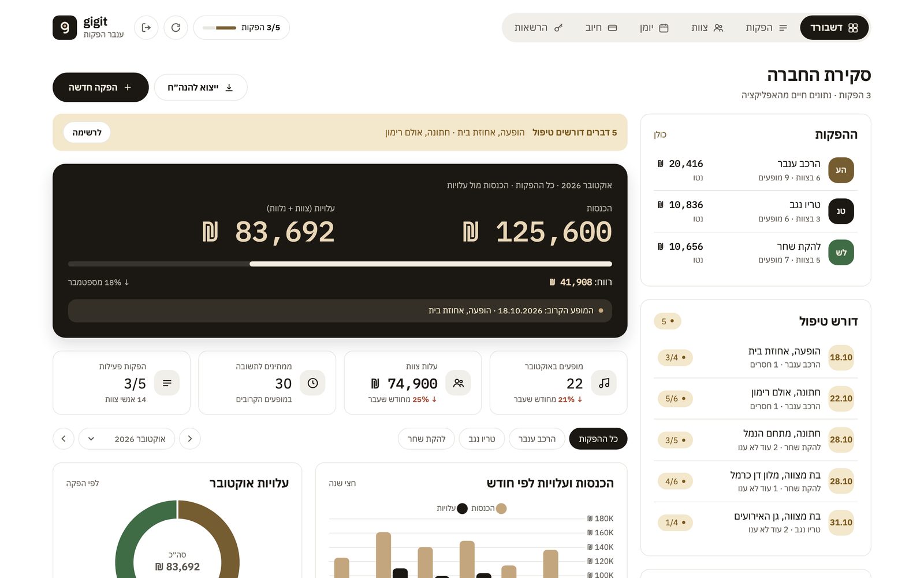Click the 5/6 status badge for חתונה, אולם רימון

pyautogui.click(x=675, y=398)
